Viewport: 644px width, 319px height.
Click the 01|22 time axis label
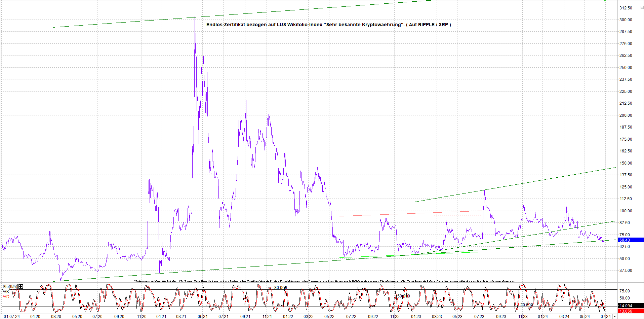pos(288,316)
